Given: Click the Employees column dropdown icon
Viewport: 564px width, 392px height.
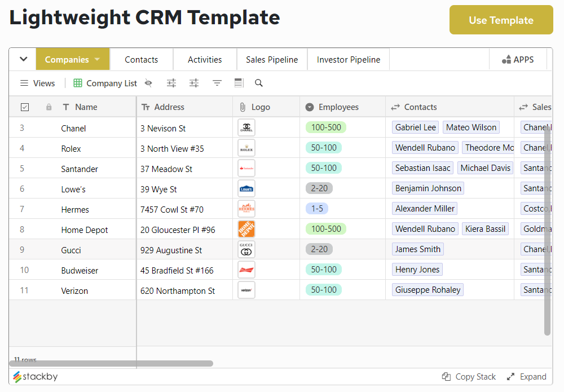Looking at the screenshot, I should [x=309, y=107].
